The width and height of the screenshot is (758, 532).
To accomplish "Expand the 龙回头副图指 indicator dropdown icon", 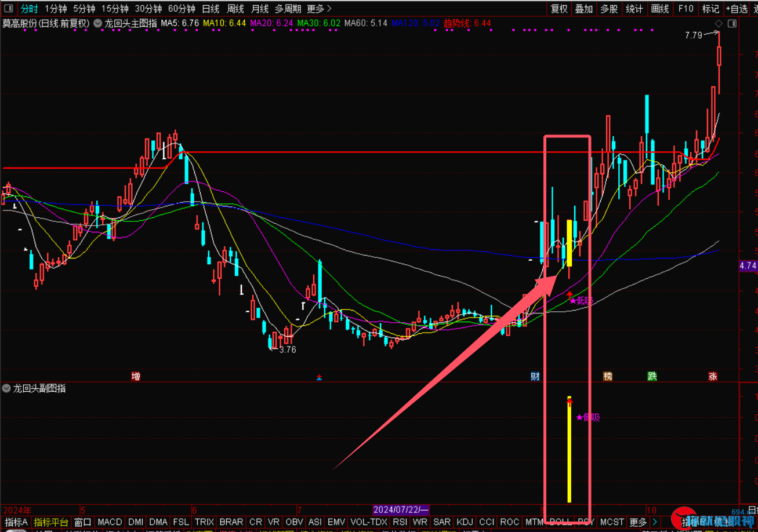I will pos(6,388).
